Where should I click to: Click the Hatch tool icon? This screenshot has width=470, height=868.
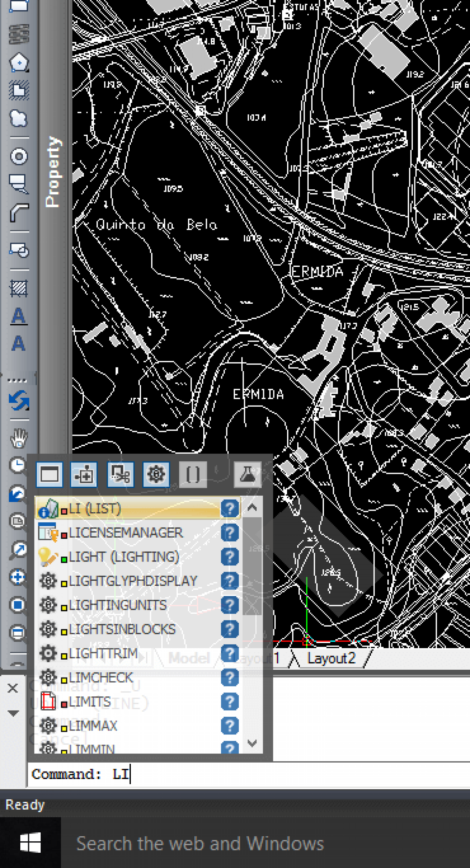point(18,288)
